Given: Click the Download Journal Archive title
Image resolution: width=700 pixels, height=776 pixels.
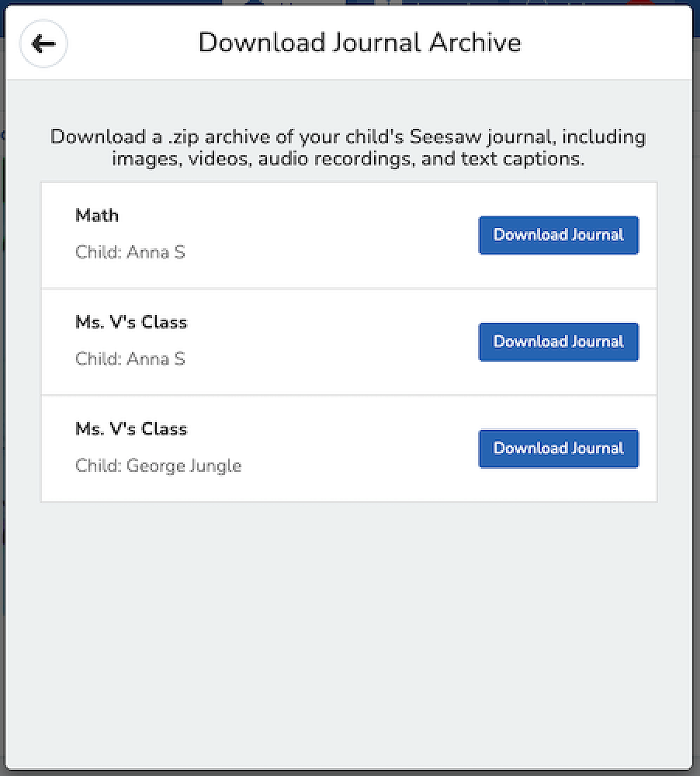Looking at the screenshot, I should [361, 43].
